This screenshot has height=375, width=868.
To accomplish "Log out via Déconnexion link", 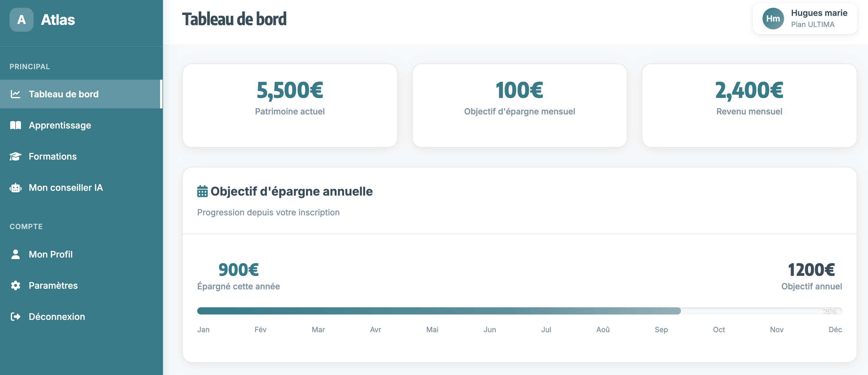I will click(57, 317).
